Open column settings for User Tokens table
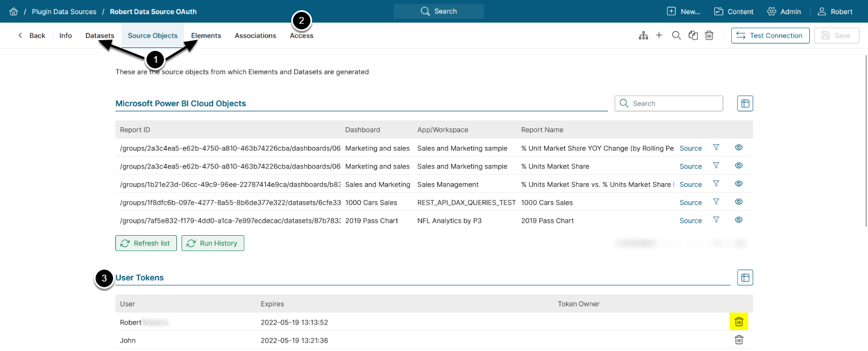The width and height of the screenshot is (868, 351). click(745, 278)
